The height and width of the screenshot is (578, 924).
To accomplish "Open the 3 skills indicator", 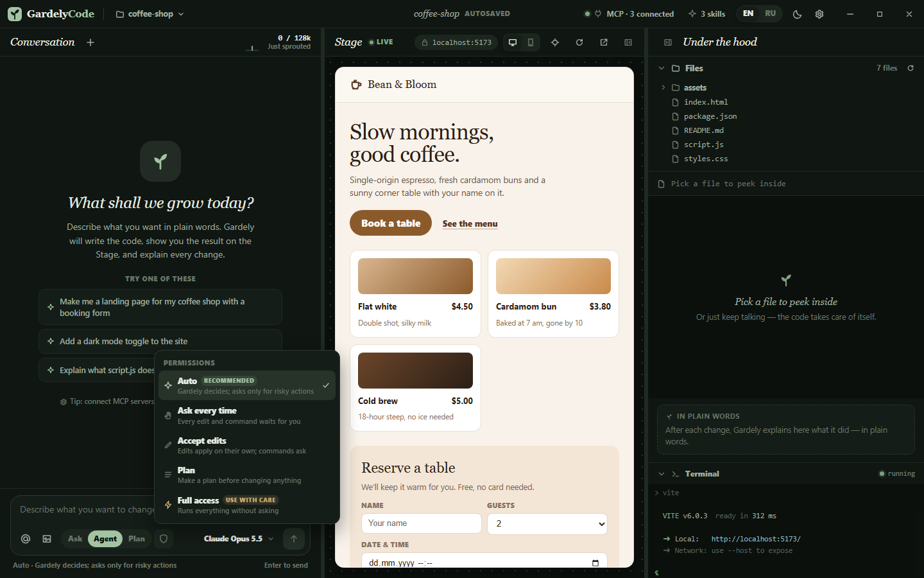I will click(x=706, y=14).
